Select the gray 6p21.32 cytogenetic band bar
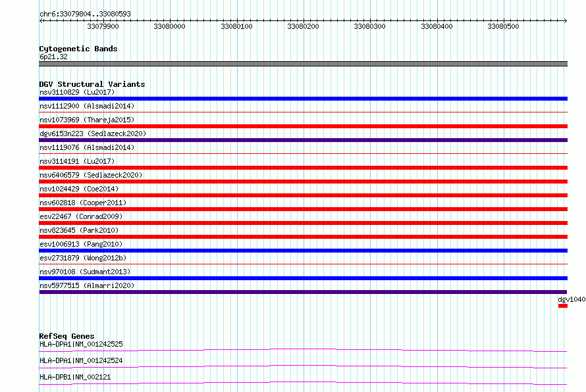Screen dimensions: 586x392 click(303, 64)
